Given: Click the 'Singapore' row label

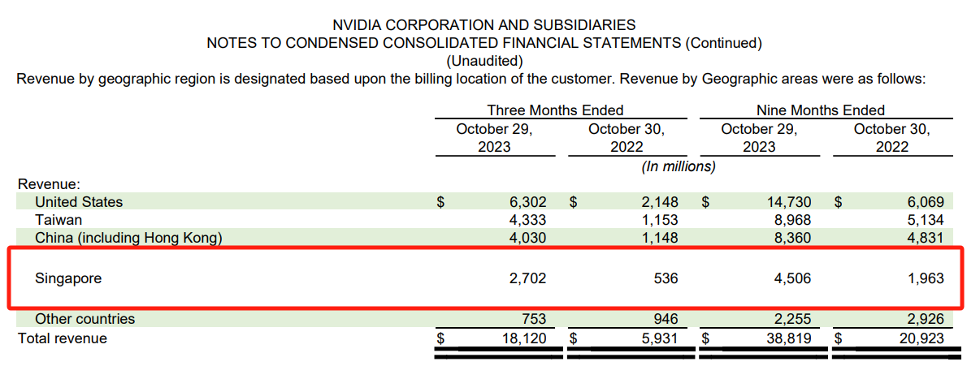Looking at the screenshot, I should coord(69,278).
